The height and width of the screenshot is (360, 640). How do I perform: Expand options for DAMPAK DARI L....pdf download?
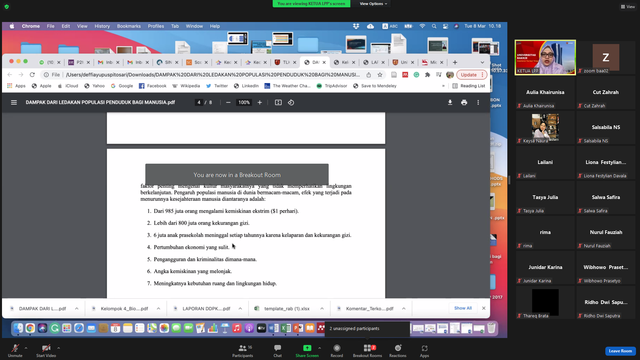76,309
